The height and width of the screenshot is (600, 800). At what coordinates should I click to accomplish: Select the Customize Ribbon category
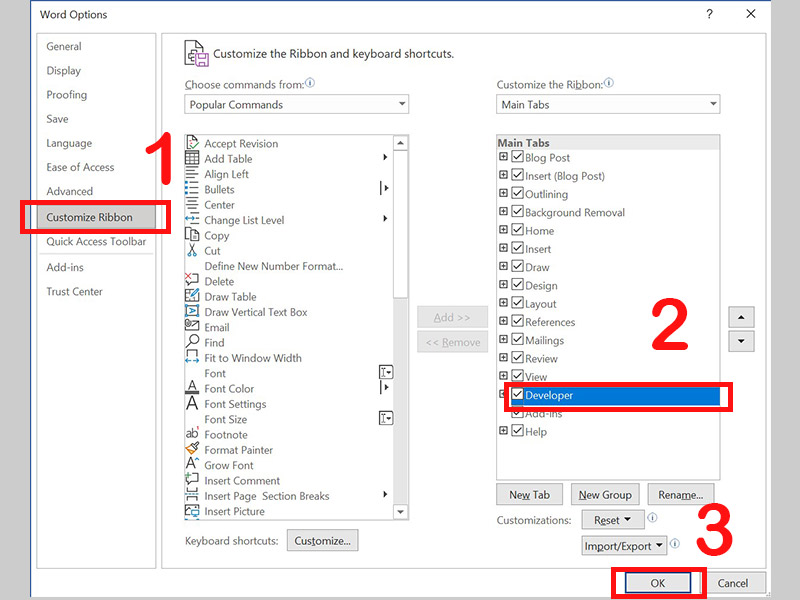coord(96,217)
